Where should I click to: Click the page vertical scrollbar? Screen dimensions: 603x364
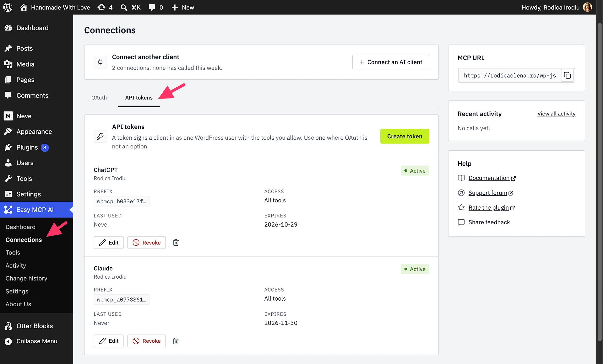600,182
